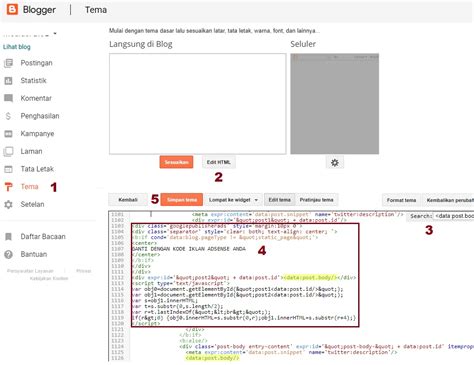Click the var s=obj1.innerHTML code line
This screenshot has width=474, height=365.
[x=165, y=300]
